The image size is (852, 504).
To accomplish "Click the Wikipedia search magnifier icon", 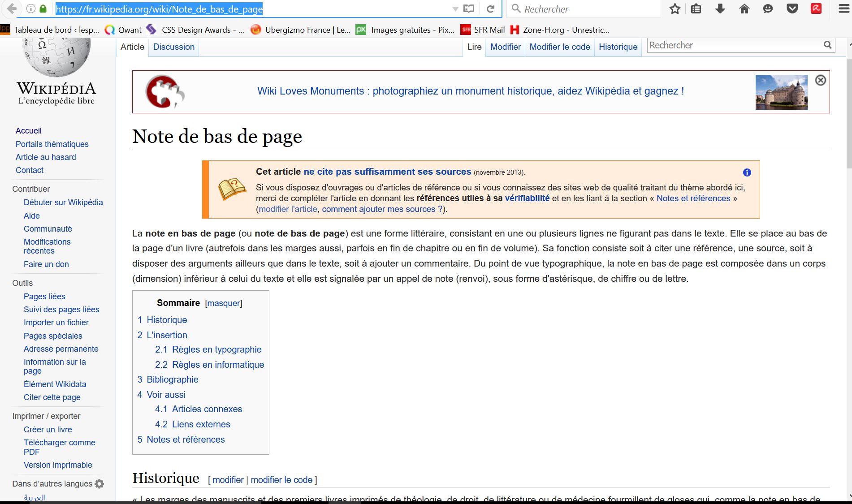I will click(827, 45).
